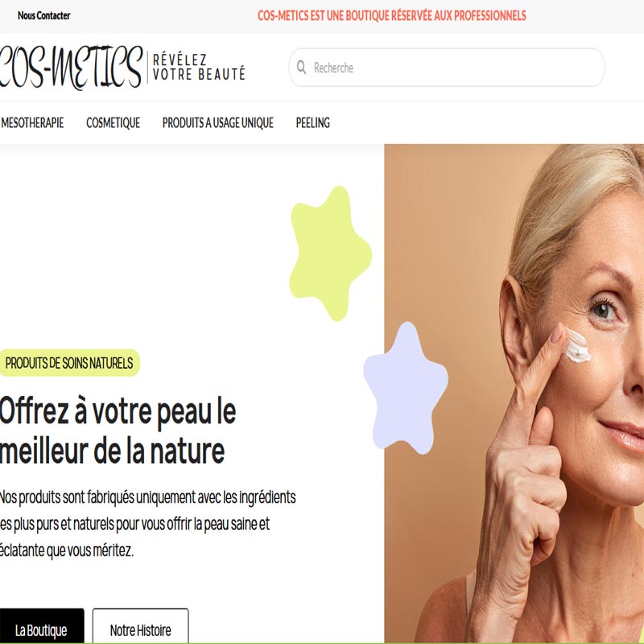Click the yellow-green star shape
Viewport: 644px width, 644px height.
(x=330, y=254)
